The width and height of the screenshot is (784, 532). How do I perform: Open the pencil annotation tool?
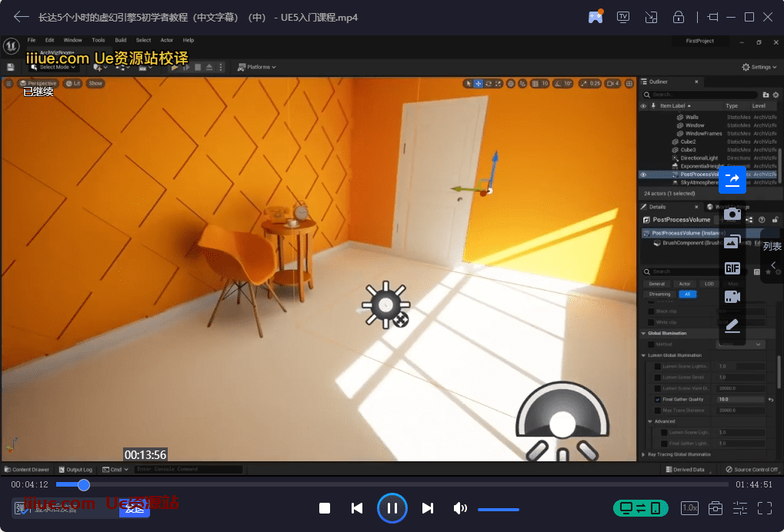click(x=732, y=326)
